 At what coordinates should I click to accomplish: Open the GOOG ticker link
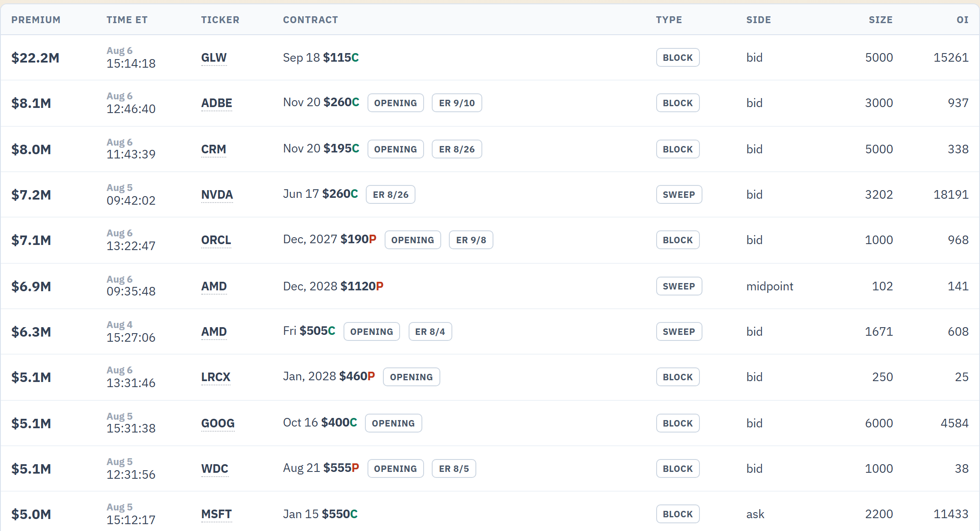pyautogui.click(x=218, y=423)
